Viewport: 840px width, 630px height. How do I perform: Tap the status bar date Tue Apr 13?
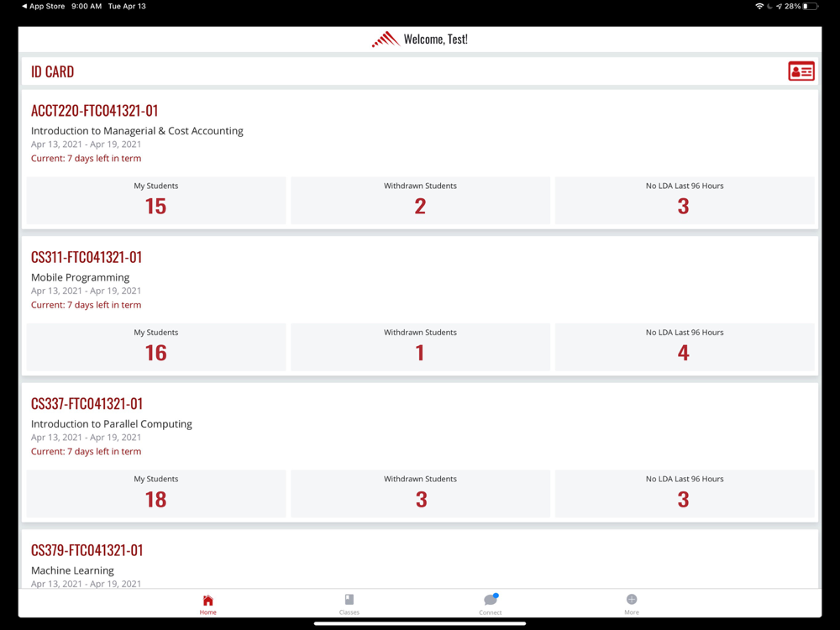(x=127, y=7)
